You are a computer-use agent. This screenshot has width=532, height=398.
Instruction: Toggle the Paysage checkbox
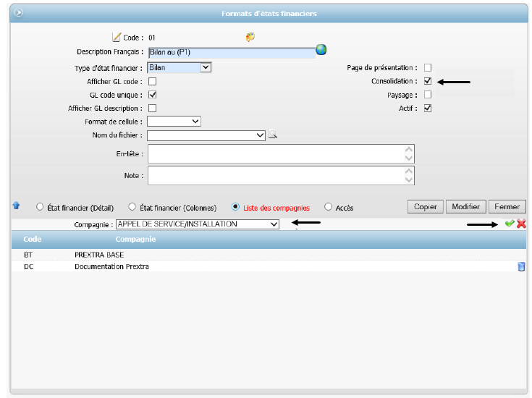point(428,94)
